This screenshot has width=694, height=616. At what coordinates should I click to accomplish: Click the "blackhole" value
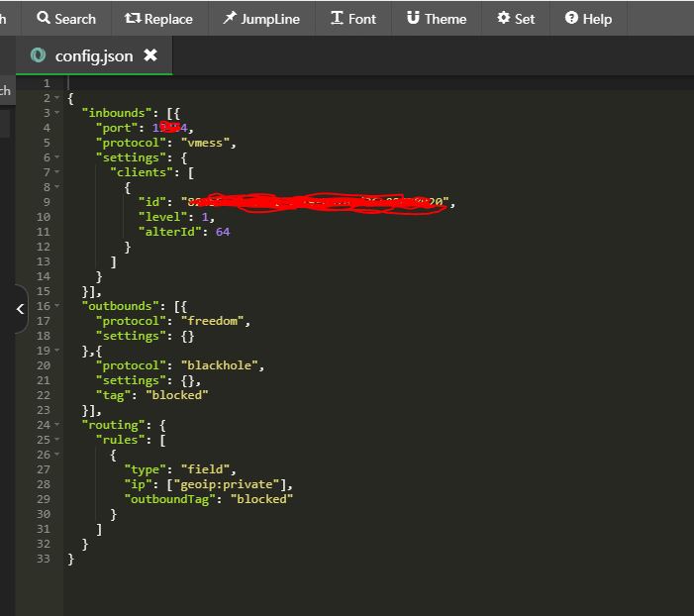coord(220,365)
